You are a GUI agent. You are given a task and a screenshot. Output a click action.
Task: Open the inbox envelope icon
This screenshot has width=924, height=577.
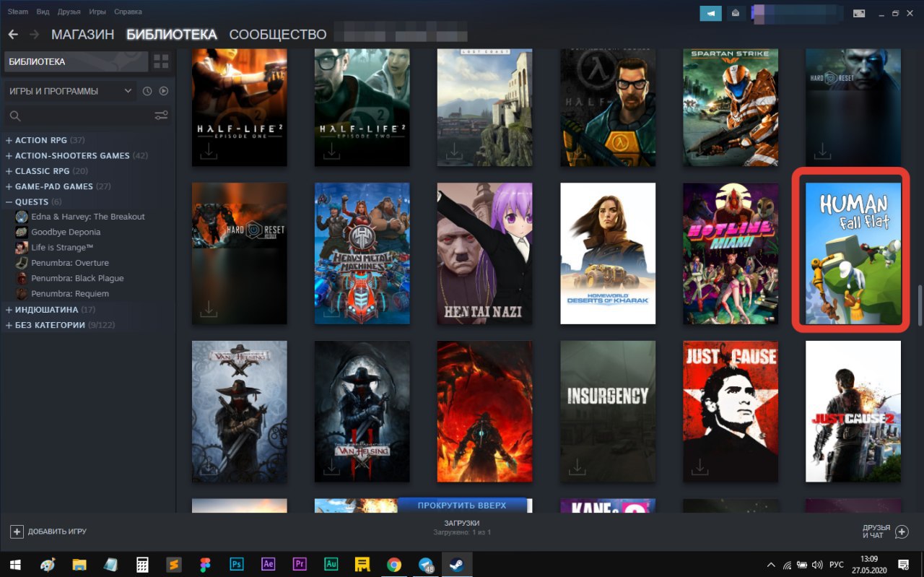[736, 13]
